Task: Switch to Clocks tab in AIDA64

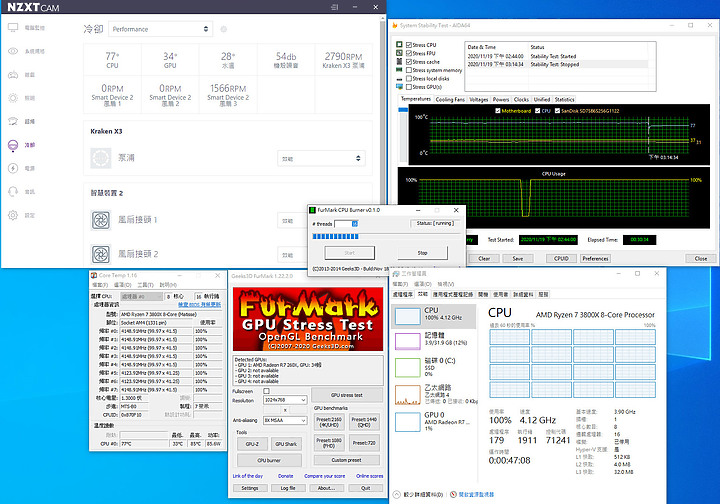Action: point(521,100)
